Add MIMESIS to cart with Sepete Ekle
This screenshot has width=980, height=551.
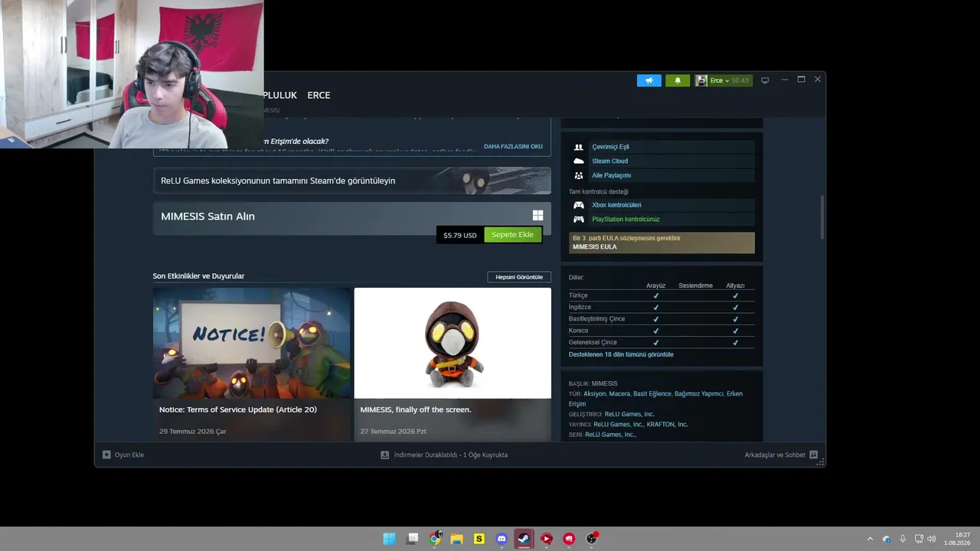tap(513, 235)
